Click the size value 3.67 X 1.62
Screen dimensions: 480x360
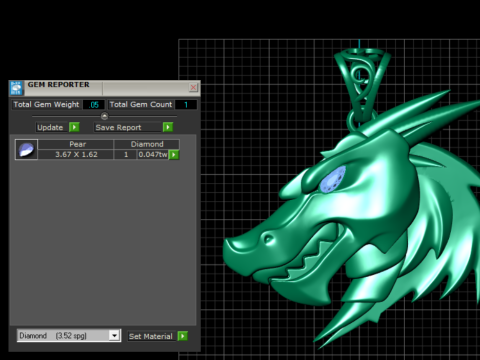[x=76, y=154]
